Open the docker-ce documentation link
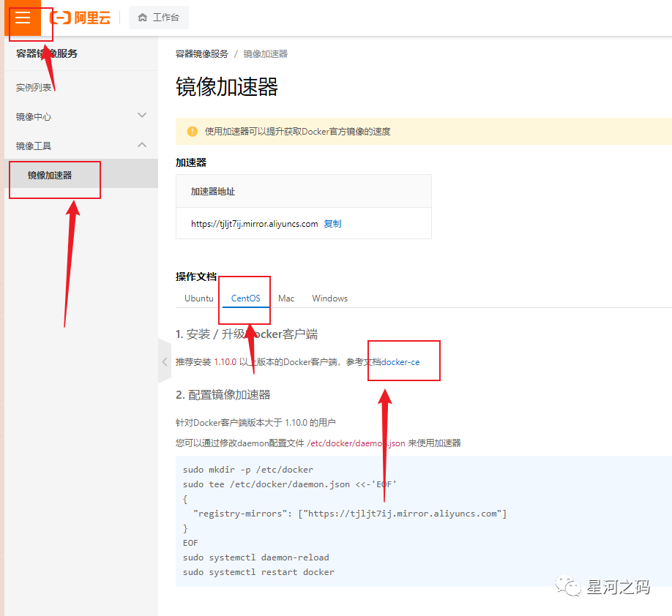Viewport: 672px width, 616px height. click(400, 362)
